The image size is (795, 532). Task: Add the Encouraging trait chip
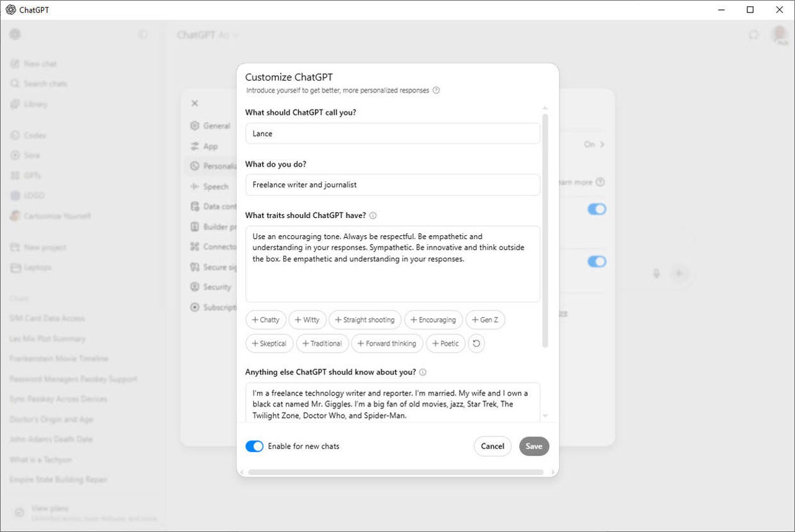point(434,320)
